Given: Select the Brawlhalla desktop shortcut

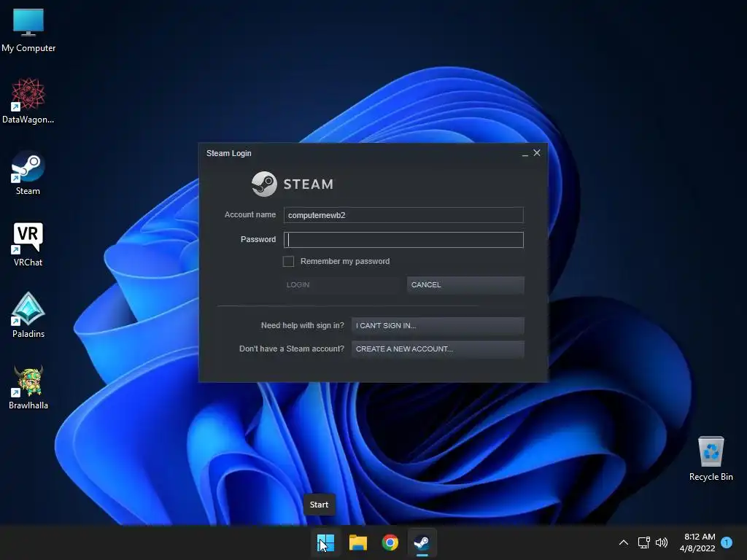Looking at the screenshot, I should pos(28,387).
